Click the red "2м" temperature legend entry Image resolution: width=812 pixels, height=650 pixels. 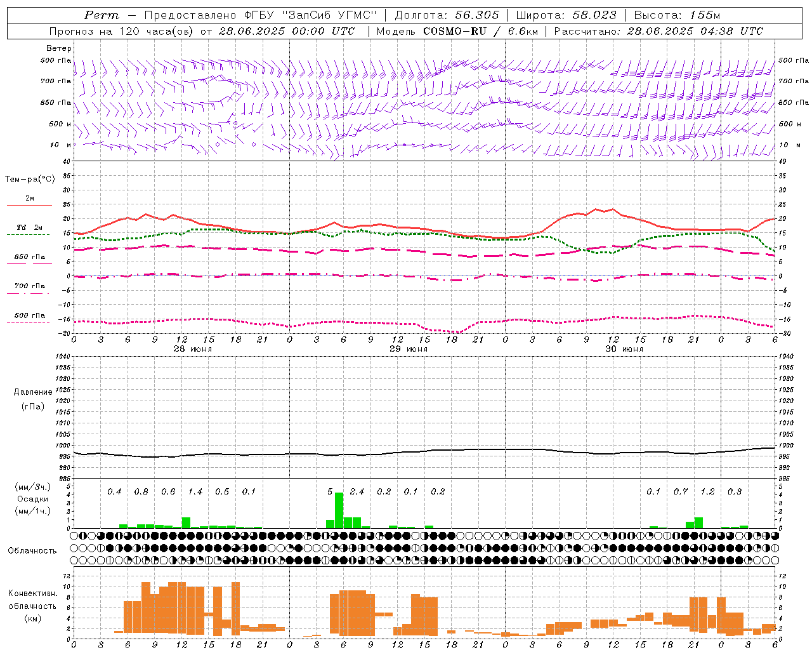click(x=30, y=198)
